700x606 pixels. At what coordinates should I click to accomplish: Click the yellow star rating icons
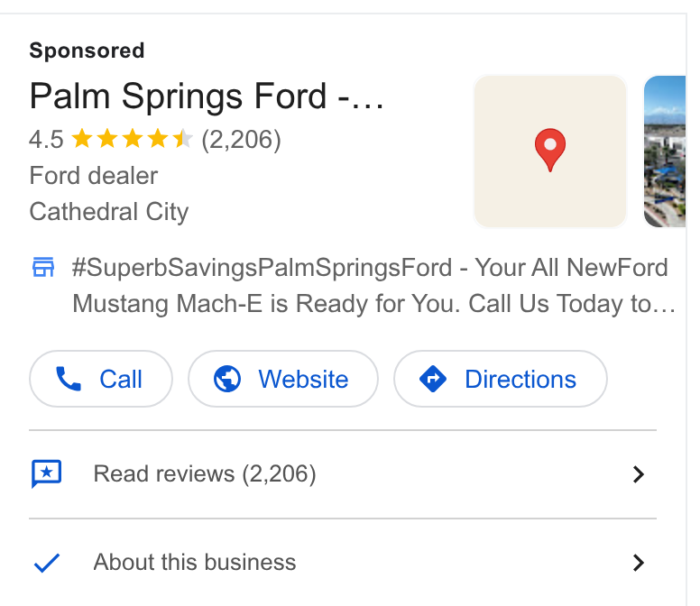pyautogui.click(x=132, y=138)
